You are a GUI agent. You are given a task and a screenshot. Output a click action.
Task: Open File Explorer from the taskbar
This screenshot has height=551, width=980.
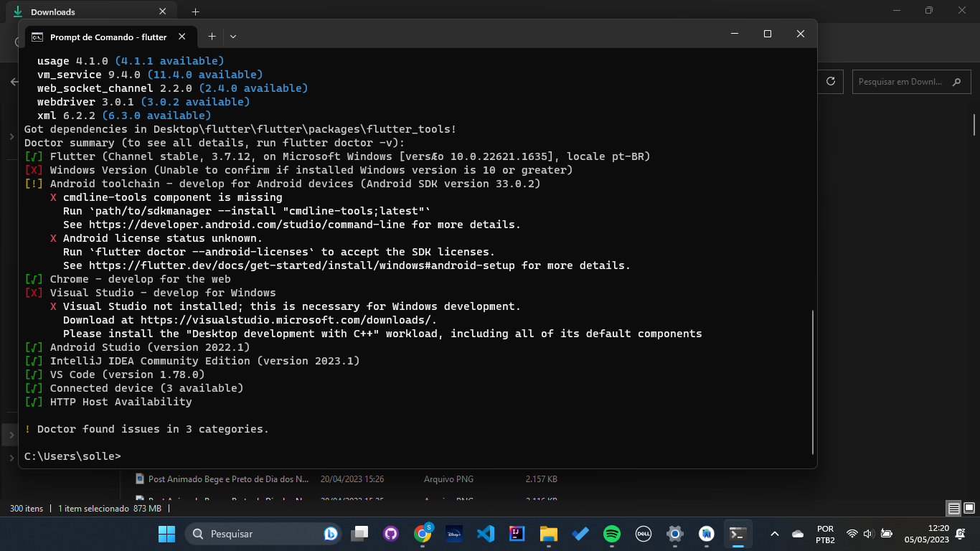point(549,534)
